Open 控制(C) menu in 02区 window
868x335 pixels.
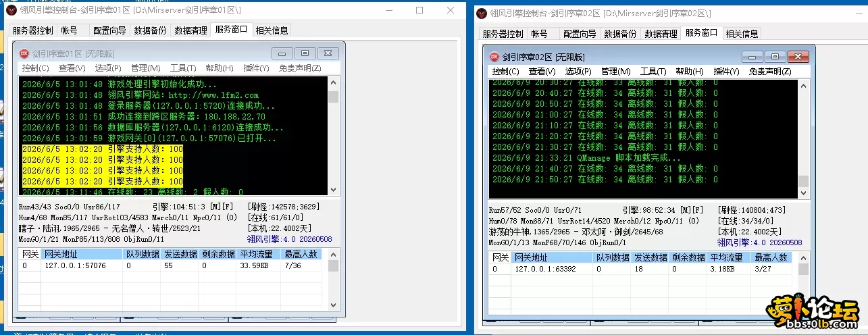point(505,72)
